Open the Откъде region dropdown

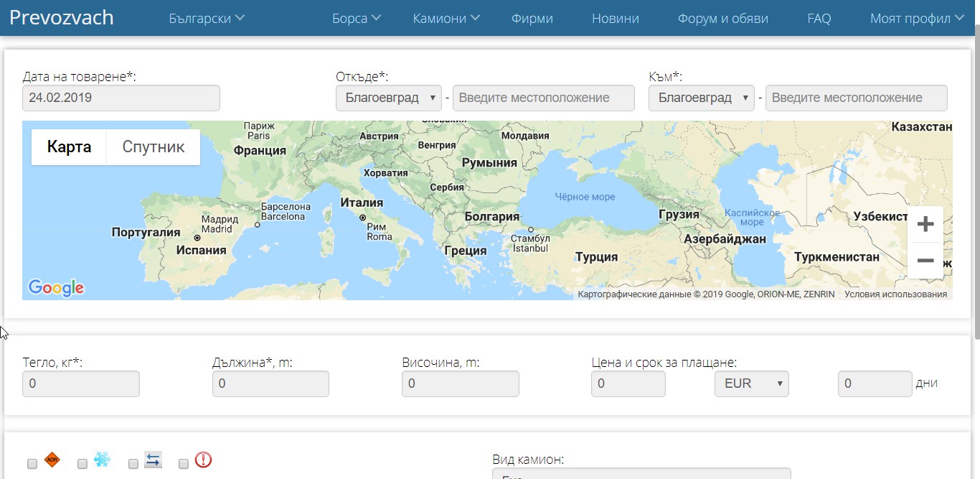click(389, 98)
